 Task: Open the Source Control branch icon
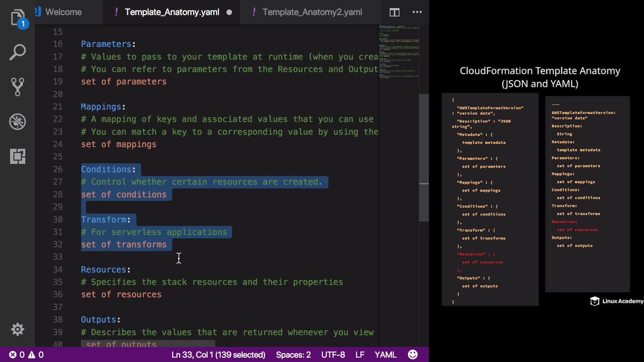(17, 87)
